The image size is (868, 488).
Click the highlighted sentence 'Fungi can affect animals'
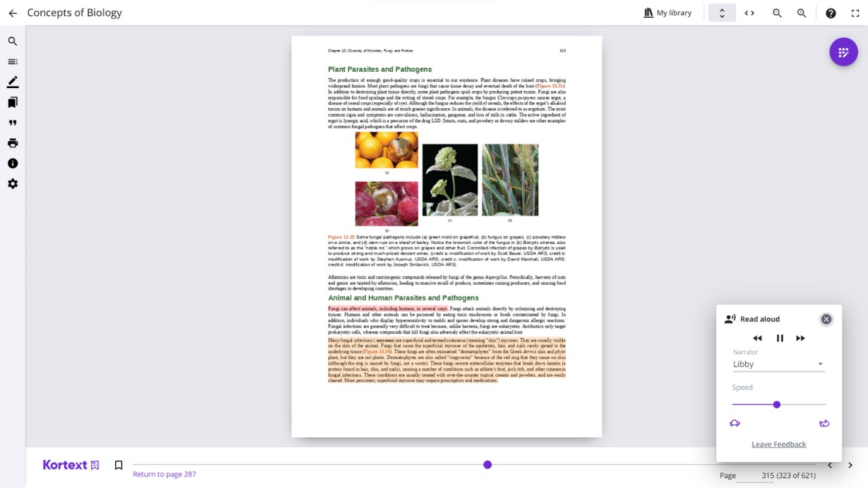[388, 309]
